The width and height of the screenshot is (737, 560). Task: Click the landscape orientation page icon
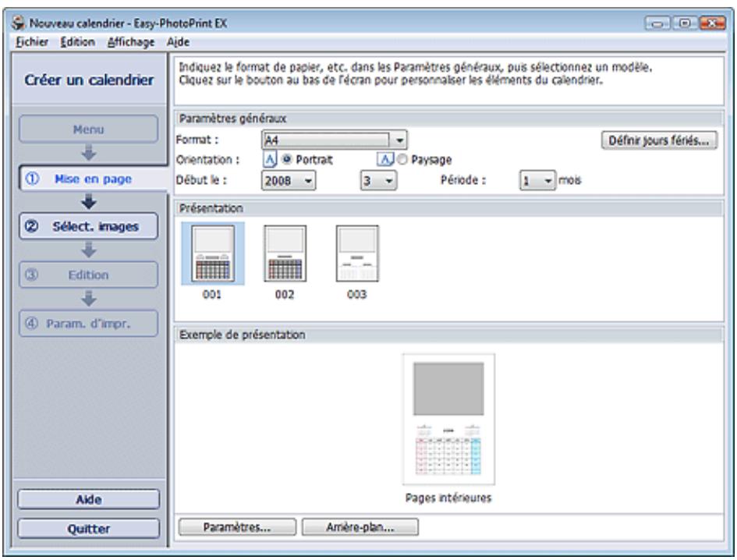(x=385, y=160)
